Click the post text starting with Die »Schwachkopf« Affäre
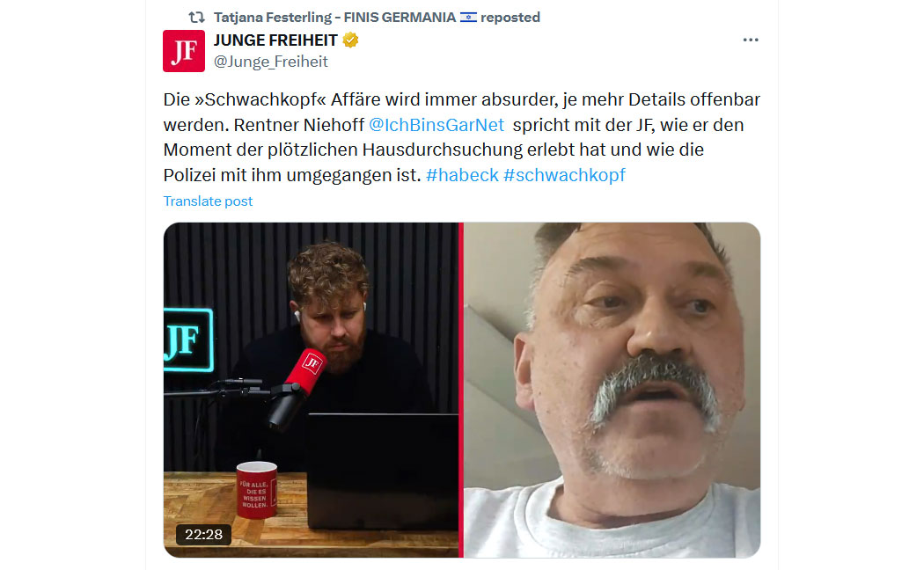Image resolution: width=924 pixels, height=570 pixels. point(462,137)
